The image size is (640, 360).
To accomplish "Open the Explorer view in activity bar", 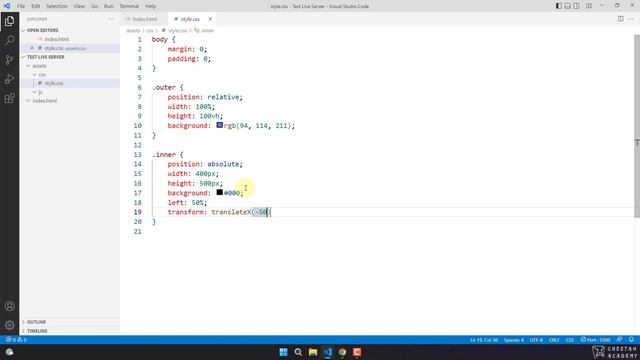I will (x=9, y=21).
